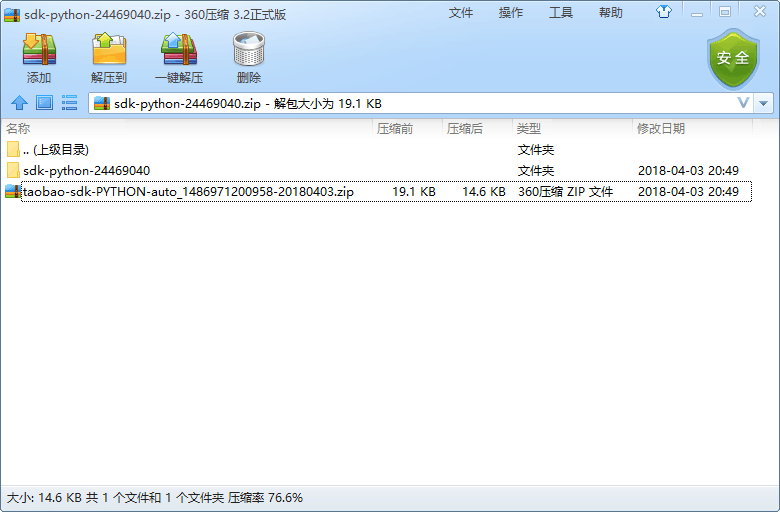Image resolution: width=780 pixels, height=512 pixels.
Task: Open the 文件 (File) menu
Action: tap(461, 12)
